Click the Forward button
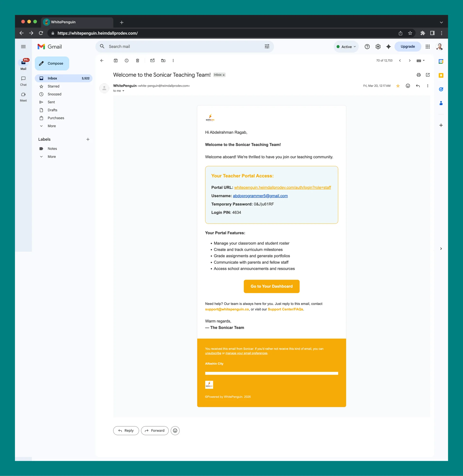Screen dimensions: 463x476 (155, 430)
